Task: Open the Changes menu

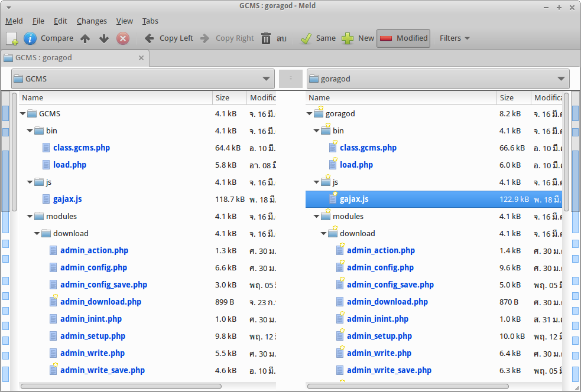Action: [92, 21]
